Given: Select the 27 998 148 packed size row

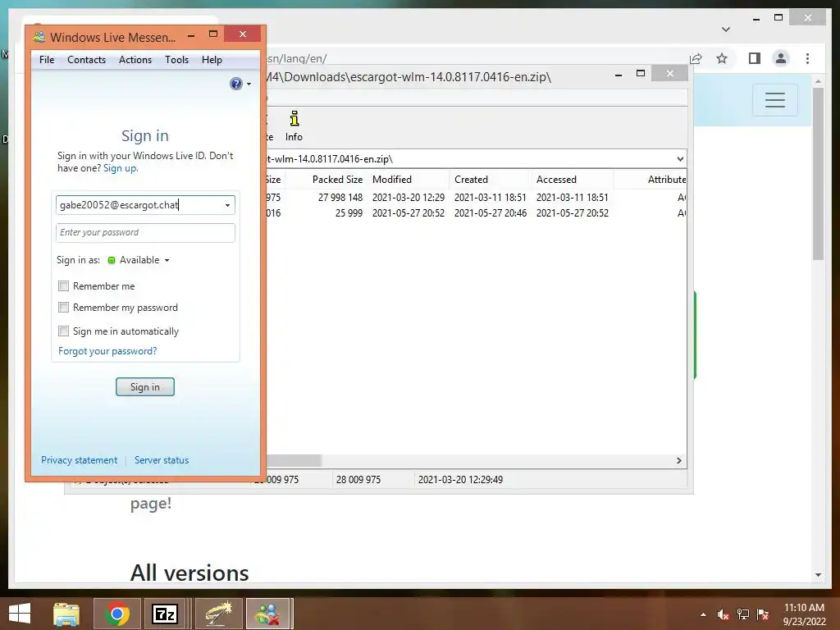Looking at the screenshot, I should (x=340, y=198).
